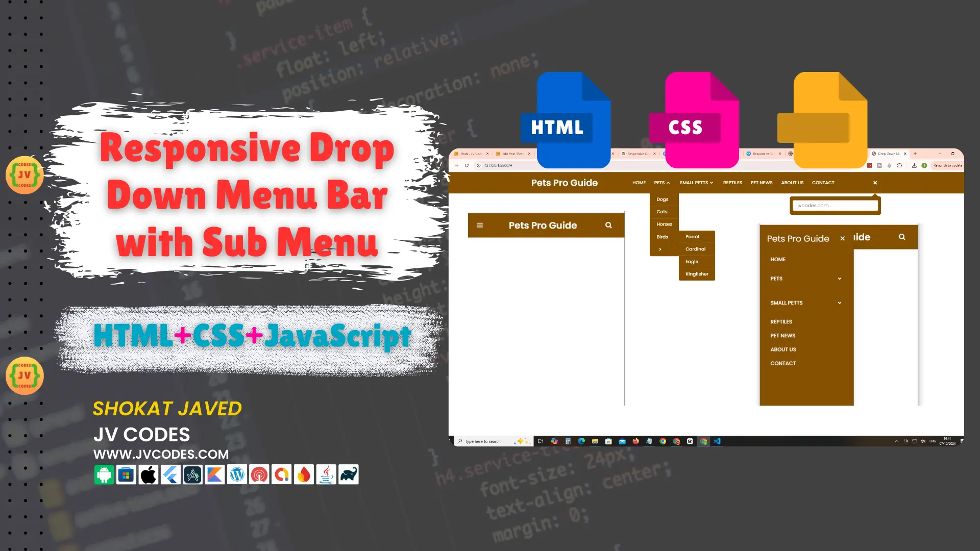This screenshot has width=980, height=551.
Task: Click the search input field
Action: click(835, 205)
